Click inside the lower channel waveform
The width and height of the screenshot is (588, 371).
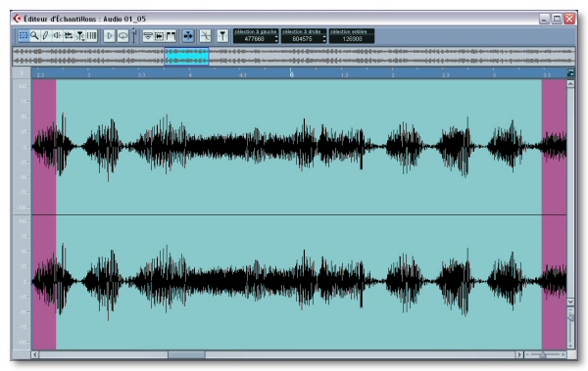click(x=299, y=282)
